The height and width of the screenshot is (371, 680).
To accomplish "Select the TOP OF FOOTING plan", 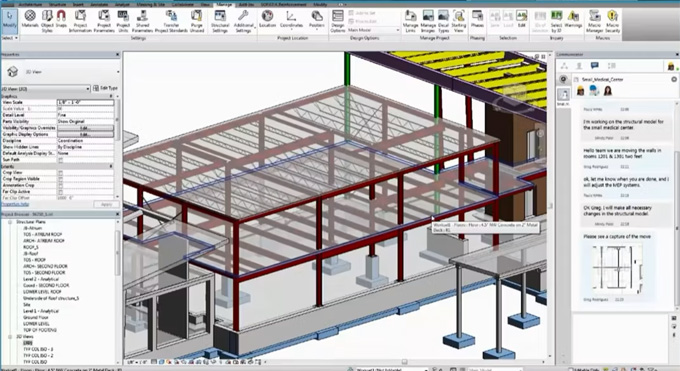I will 40,330.
